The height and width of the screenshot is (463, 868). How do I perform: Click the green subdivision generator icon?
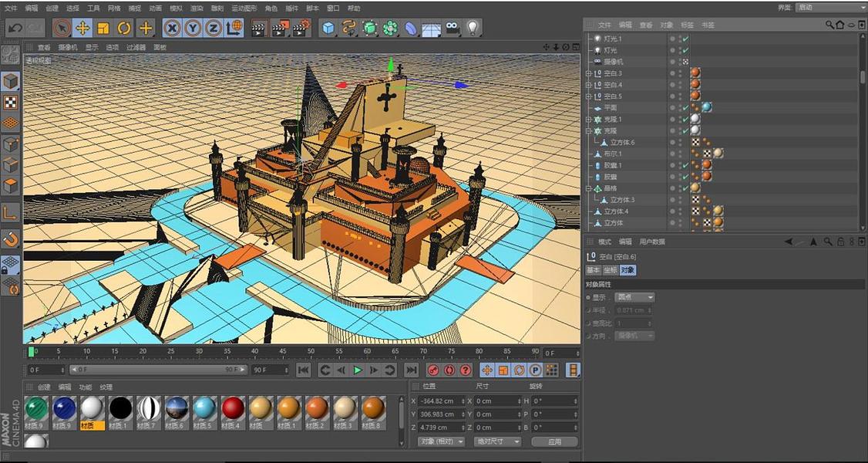click(x=370, y=29)
